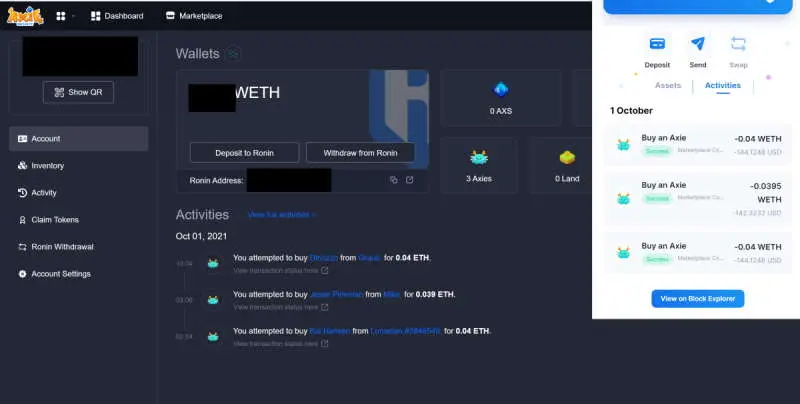Open the 0 AXS balance card
Screen dimensions: 800x404
[x=501, y=98]
